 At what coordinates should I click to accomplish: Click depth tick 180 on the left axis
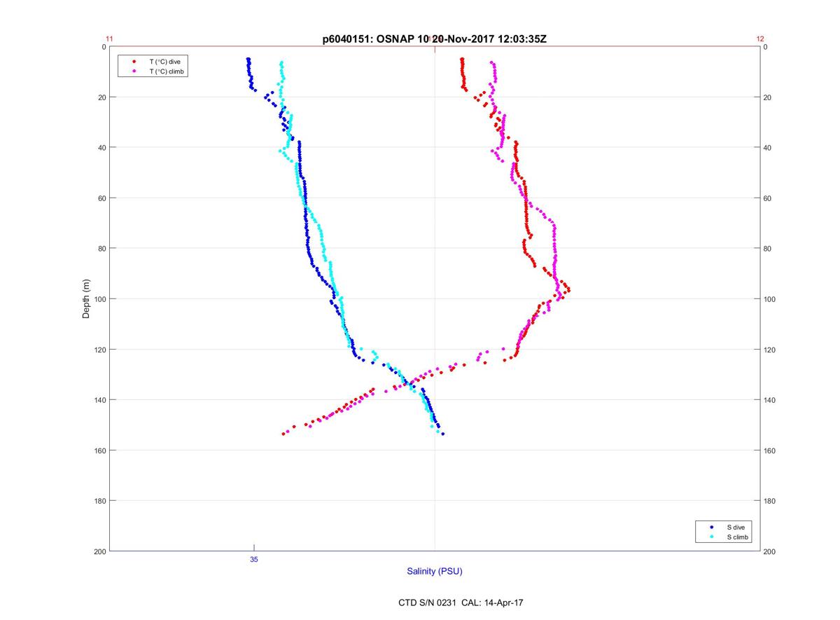tap(100, 501)
